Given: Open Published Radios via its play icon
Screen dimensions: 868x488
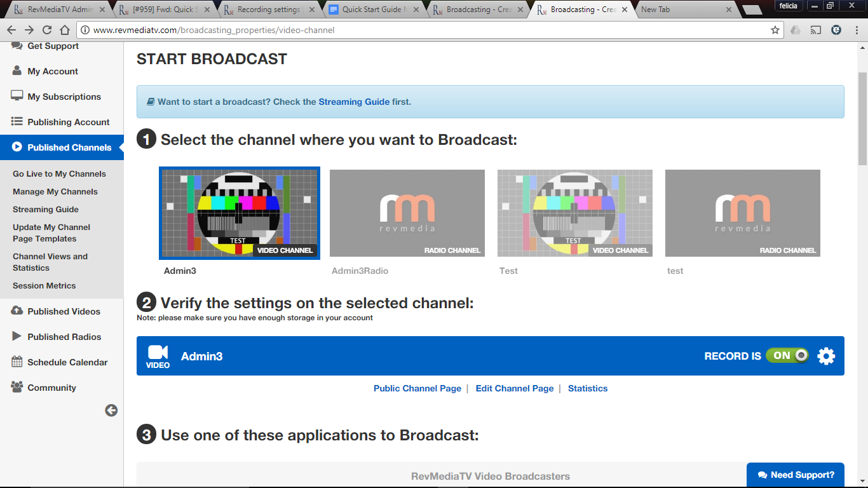Looking at the screenshot, I should 17,336.
